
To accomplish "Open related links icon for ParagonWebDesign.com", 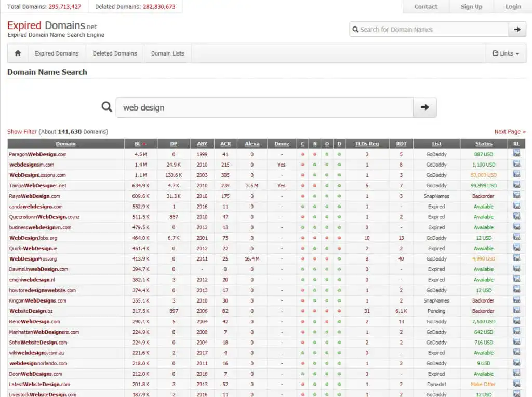I will 516,154.
